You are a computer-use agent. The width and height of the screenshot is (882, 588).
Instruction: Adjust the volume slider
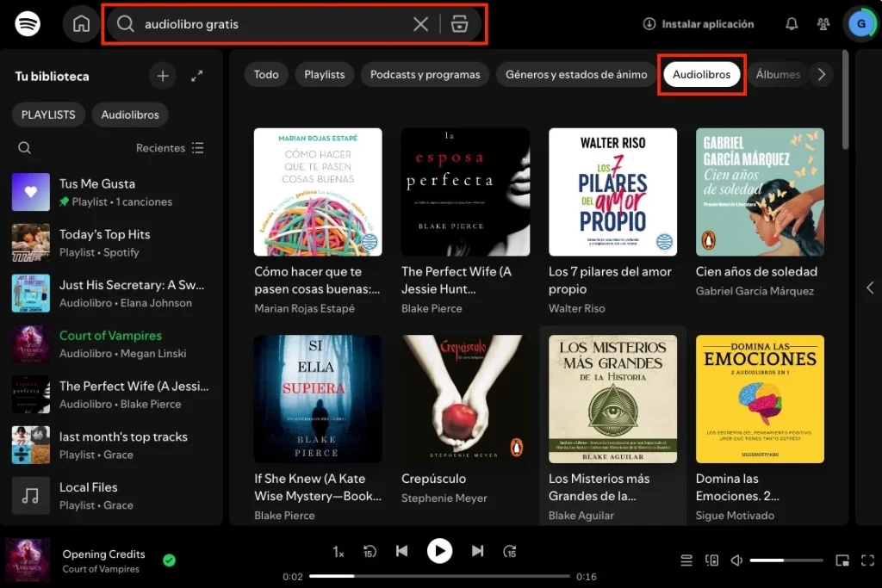[786, 560]
